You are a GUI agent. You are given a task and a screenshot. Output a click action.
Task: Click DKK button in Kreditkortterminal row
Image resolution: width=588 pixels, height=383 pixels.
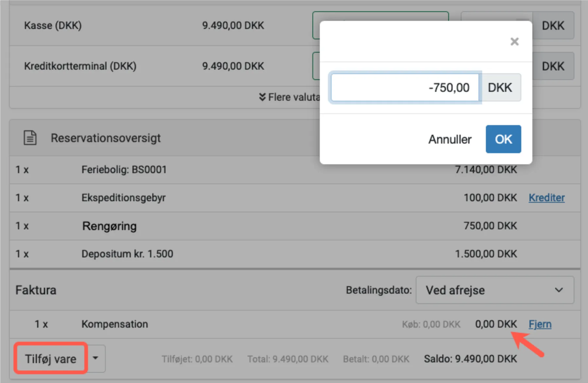point(553,66)
